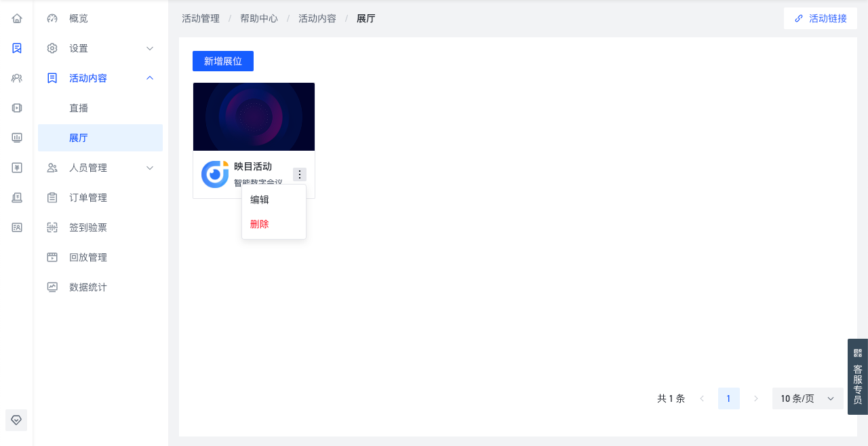Expand the 人员管理 menu section
The image size is (868, 446).
tap(100, 168)
